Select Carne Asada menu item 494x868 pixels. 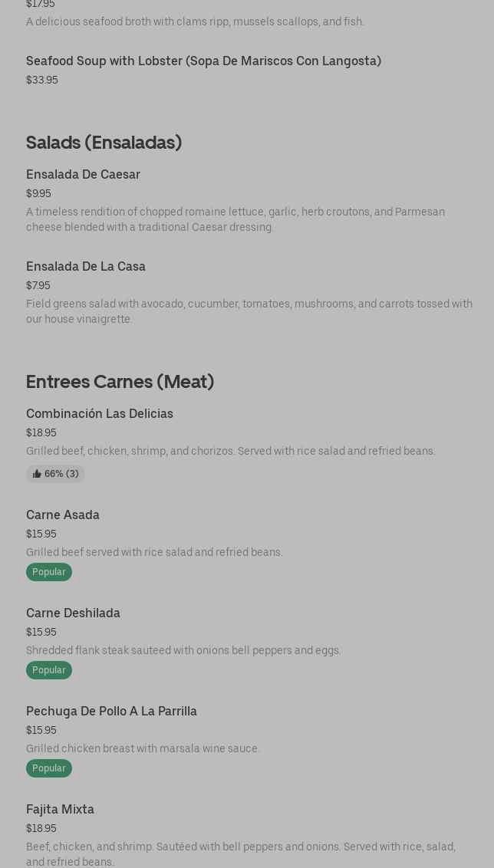click(x=63, y=515)
